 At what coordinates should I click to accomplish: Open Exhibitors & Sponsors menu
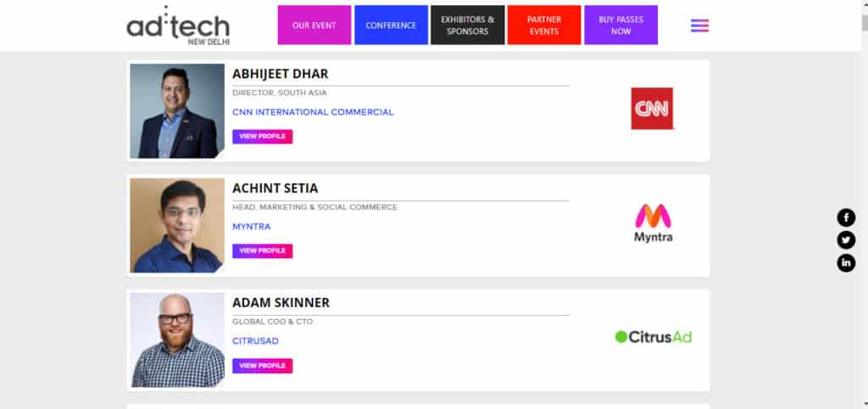[x=468, y=25]
